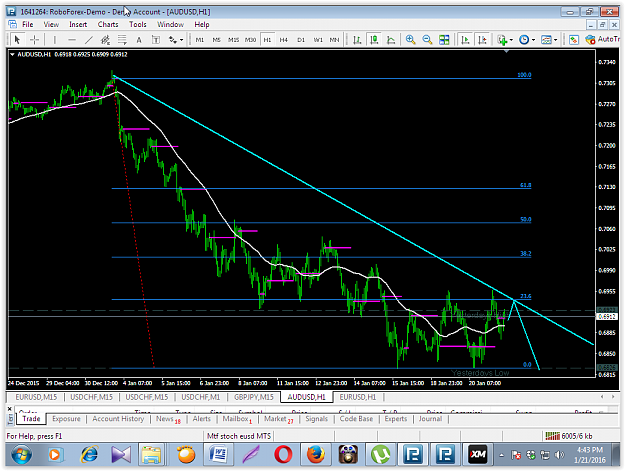Open the Help menu
Viewport: 625px width, 471px height.
point(202,24)
